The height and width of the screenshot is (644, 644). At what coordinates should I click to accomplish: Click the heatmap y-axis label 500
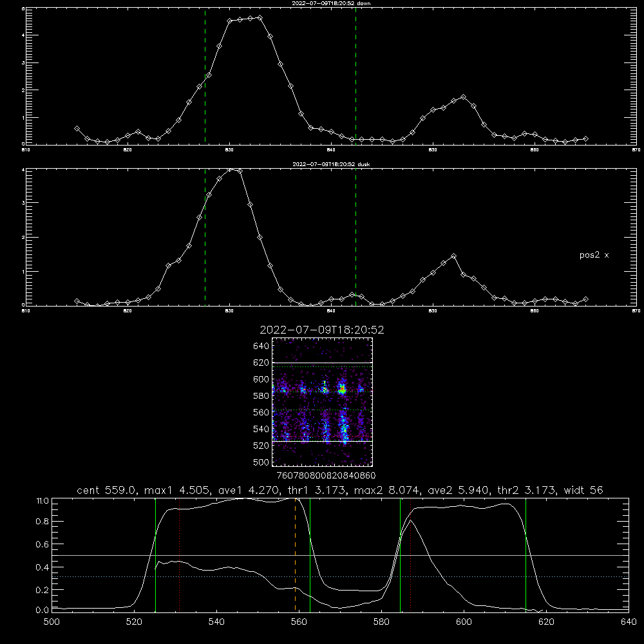point(261,462)
